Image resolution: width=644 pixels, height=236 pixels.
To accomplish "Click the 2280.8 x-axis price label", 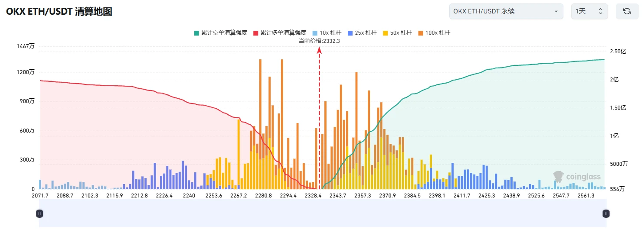I will pyautogui.click(x=263, y=196).
